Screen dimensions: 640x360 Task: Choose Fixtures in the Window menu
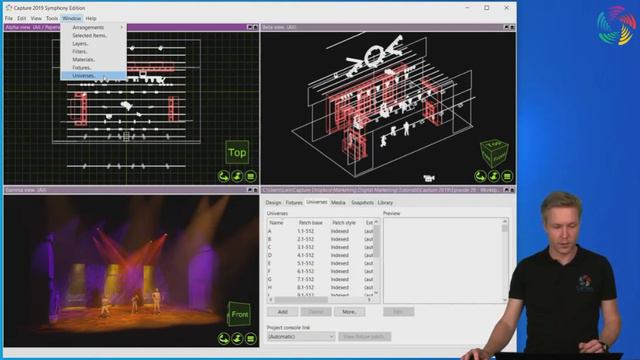point(93,67)
